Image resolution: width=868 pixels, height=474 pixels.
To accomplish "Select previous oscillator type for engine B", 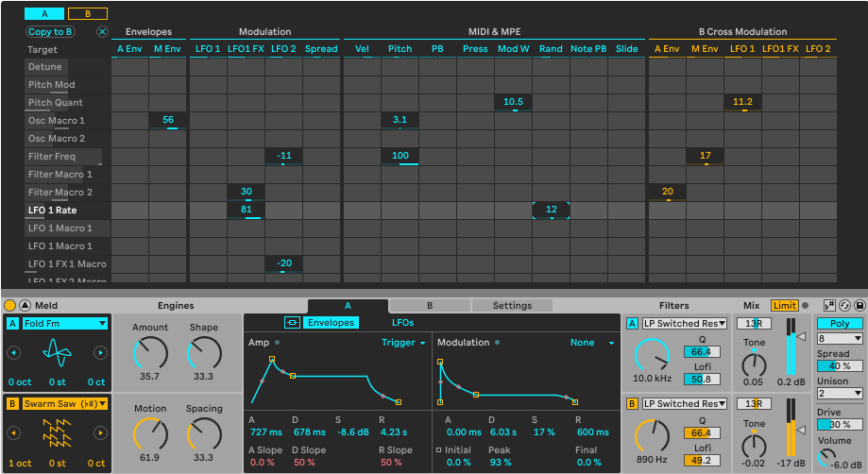I will (x=14, y=433).
